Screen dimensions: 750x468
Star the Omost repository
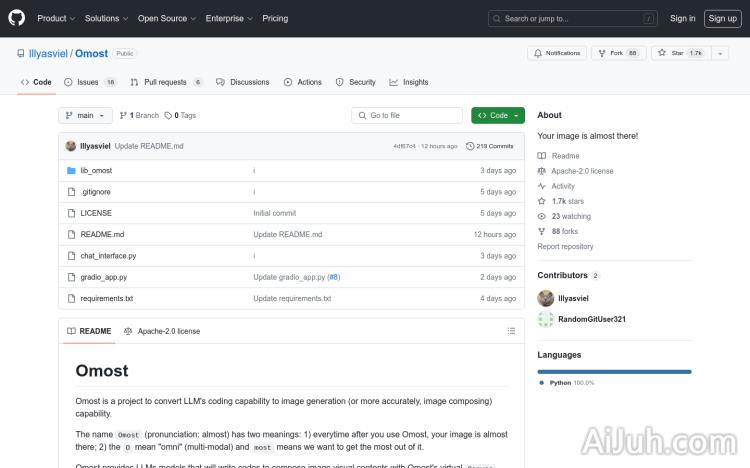pos(680,53)
